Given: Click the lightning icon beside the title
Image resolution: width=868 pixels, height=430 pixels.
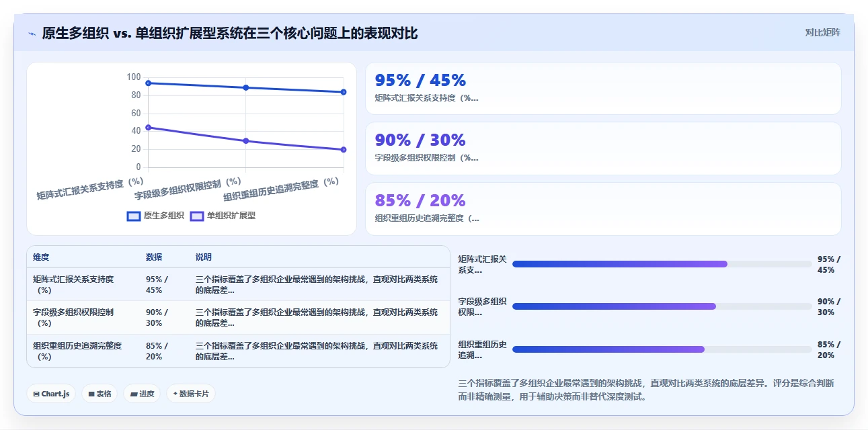Looking at the screenshot, I should coord(32,33).
